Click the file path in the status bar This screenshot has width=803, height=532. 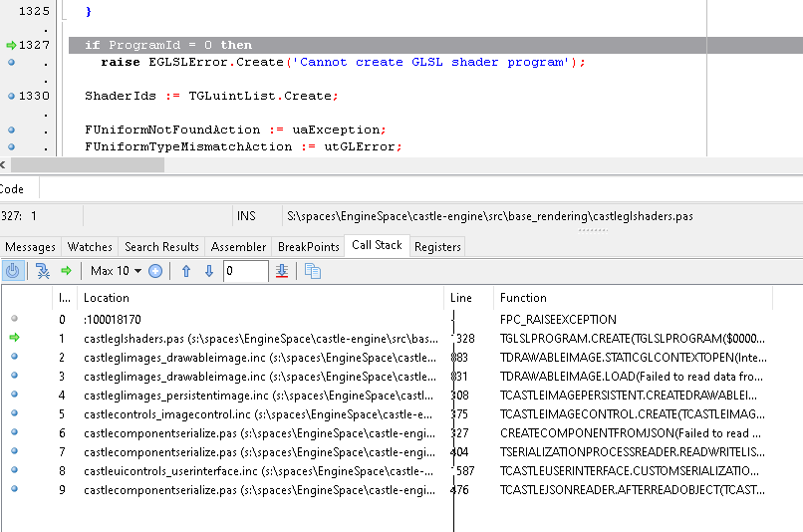[x=490, y=216]
